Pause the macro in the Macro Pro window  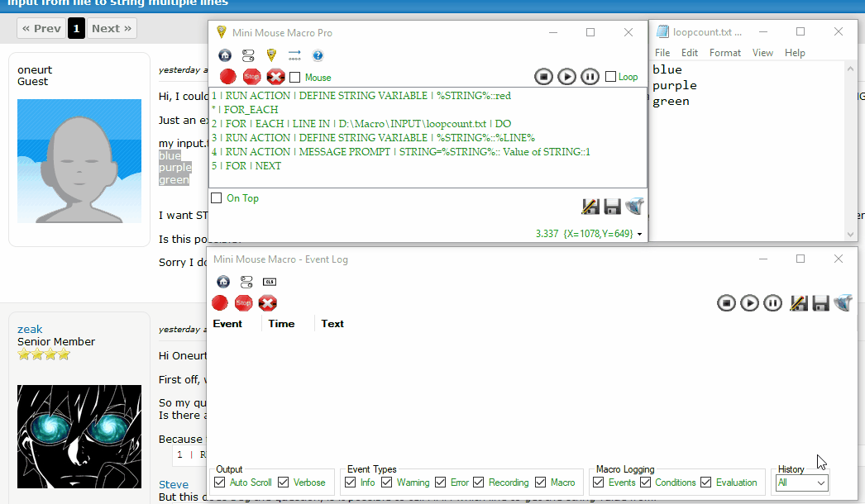tap(590, 77)
